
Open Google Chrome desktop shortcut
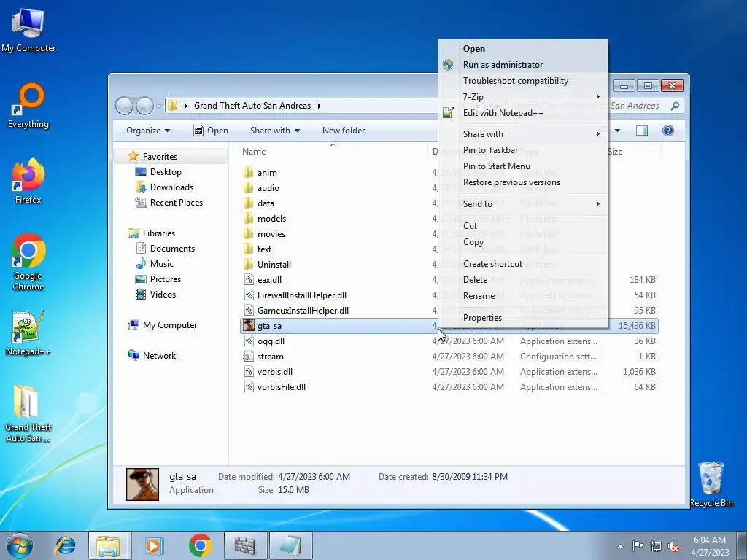point(28,262)
